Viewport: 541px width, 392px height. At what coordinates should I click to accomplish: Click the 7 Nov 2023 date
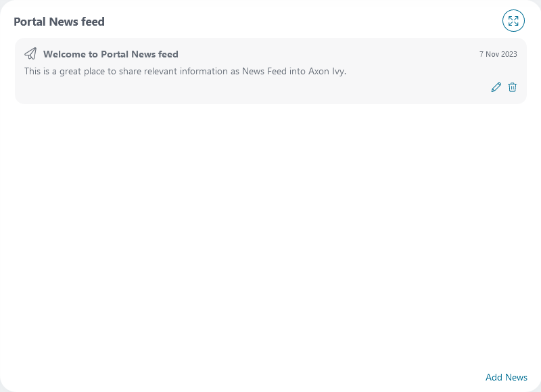[x=498, y=54]
